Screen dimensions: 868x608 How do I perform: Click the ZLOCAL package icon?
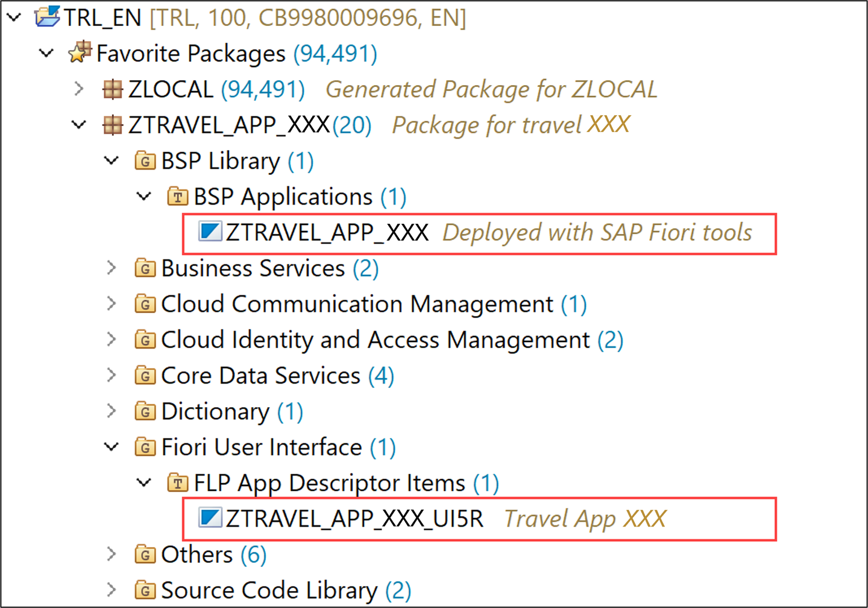(113, 89)
